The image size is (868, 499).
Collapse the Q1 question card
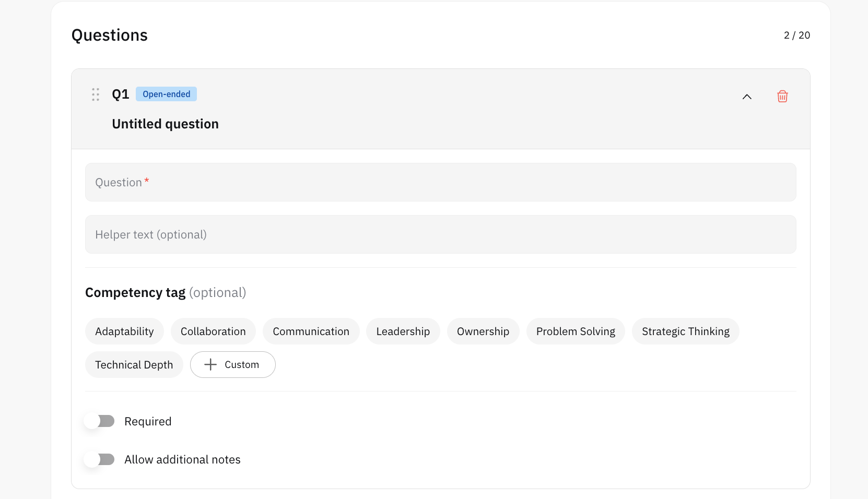pos(747,97)
